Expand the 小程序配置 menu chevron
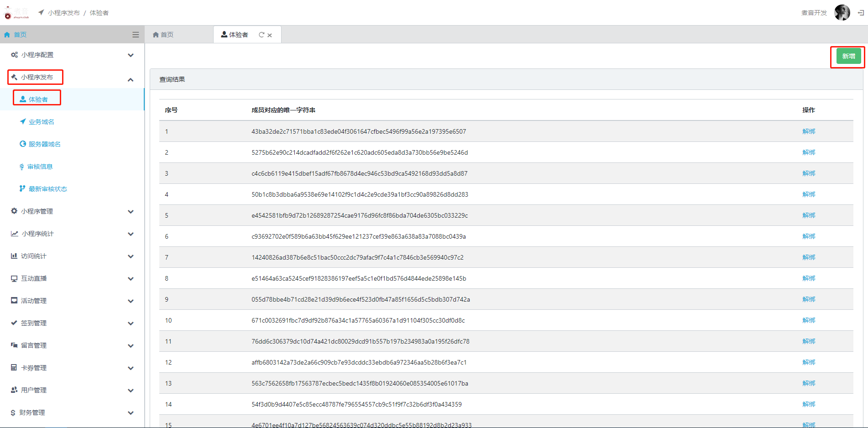Screen dimensions: 868x428 coord(131,55)
